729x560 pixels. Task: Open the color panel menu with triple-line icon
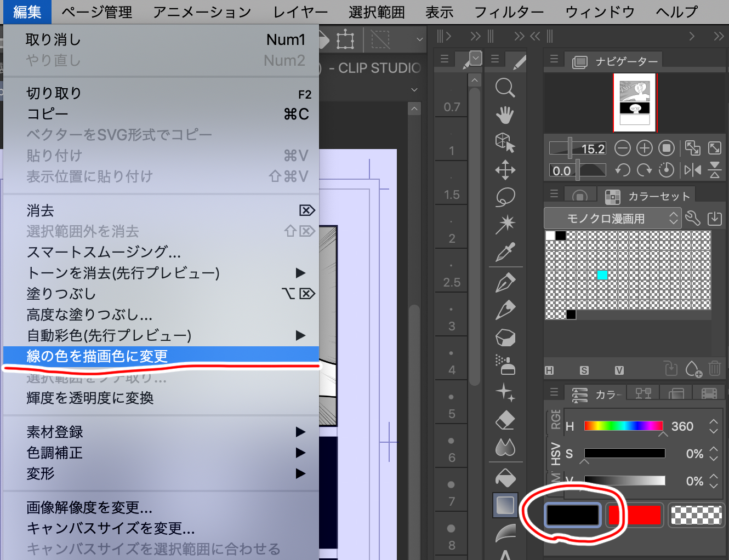coord(554,393)
